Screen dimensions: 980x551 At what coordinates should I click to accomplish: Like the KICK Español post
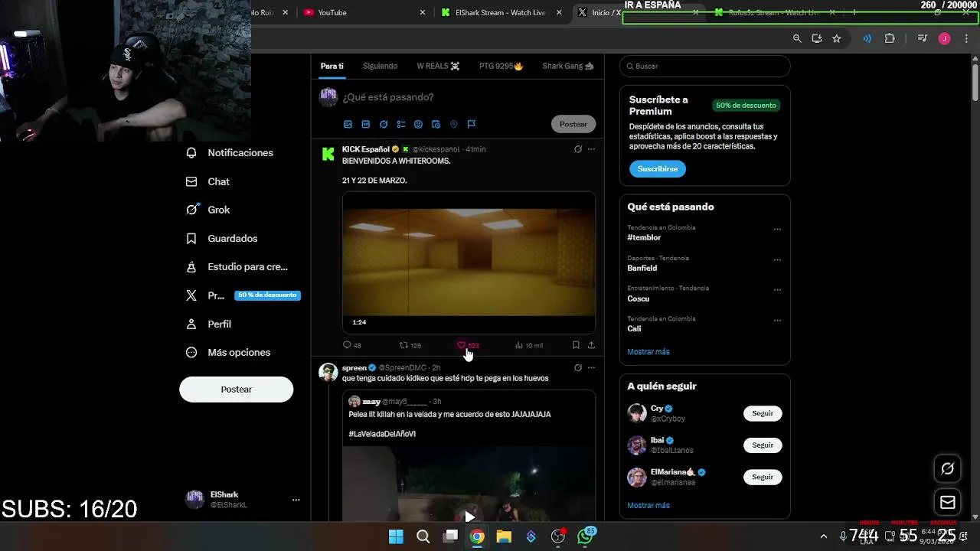468,345
